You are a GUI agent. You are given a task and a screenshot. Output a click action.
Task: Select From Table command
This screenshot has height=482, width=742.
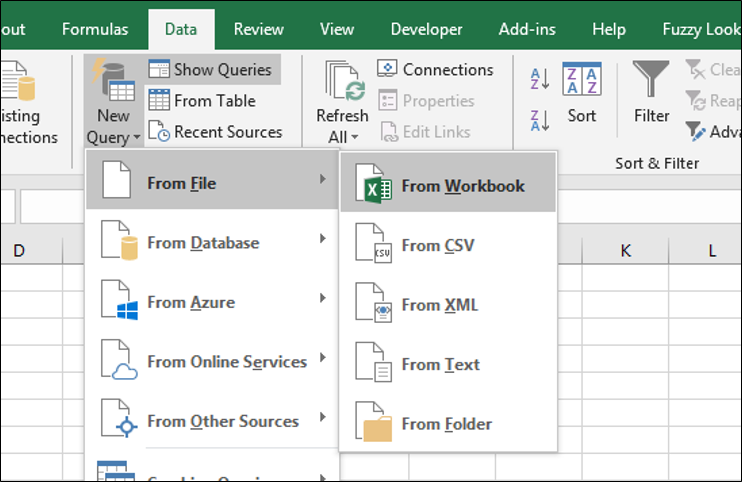[x=202, y=101]
